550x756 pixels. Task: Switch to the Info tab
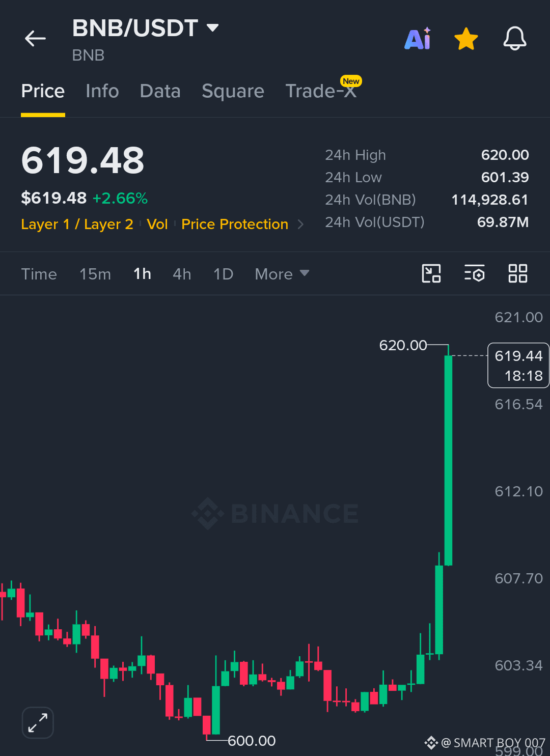click(x=102, y=91)
